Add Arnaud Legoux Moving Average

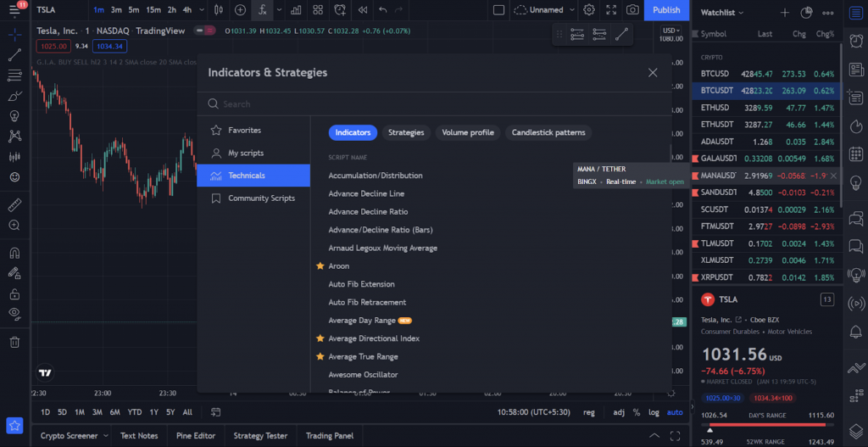(x=382, y=249)
